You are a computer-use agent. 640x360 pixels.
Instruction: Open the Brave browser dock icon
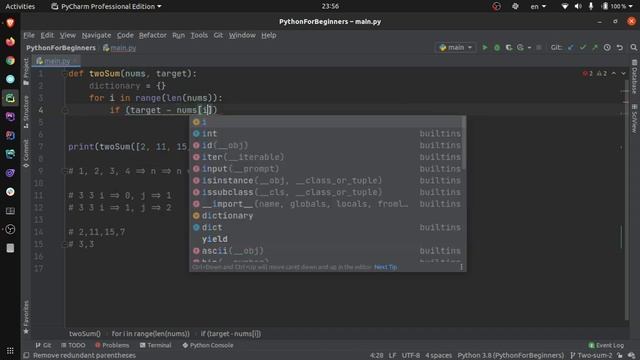point(10,23)
